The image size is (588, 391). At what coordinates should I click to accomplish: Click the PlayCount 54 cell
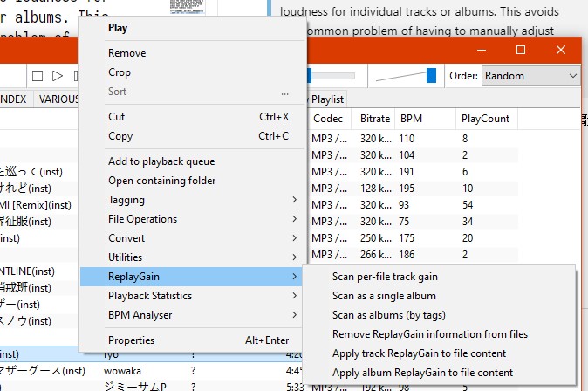[468, 205]
